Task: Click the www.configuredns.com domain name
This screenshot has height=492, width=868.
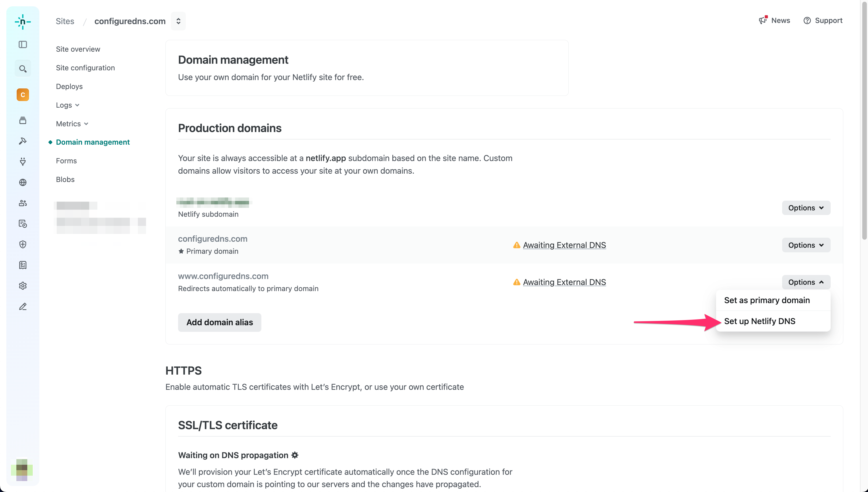Action: point(223,276)
